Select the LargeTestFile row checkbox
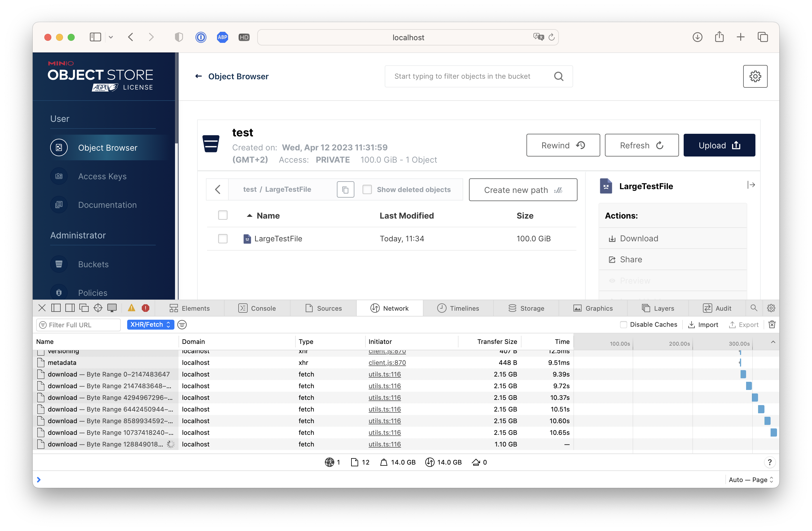 223,239
